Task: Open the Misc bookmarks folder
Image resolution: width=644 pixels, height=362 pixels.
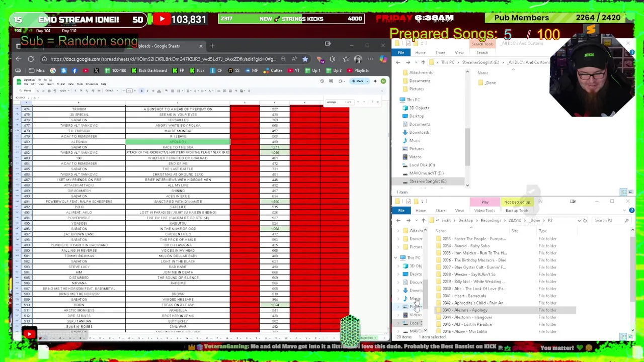Action: 37,70
